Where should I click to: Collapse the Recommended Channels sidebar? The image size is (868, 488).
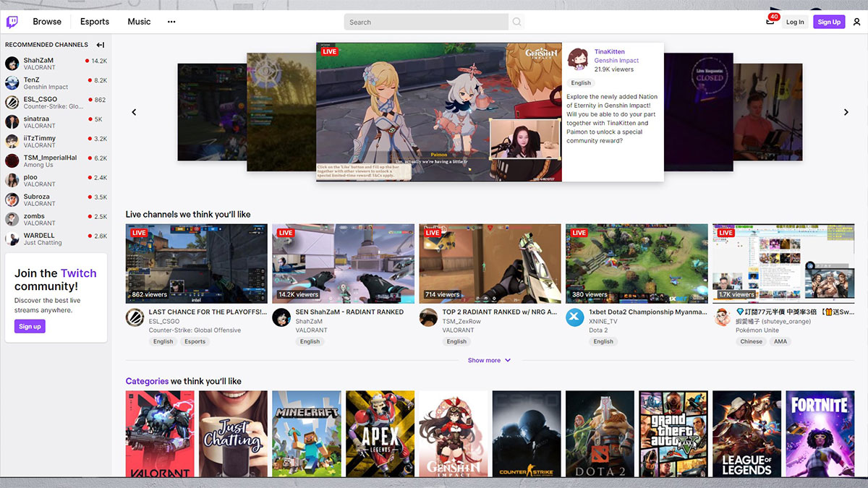101,45
